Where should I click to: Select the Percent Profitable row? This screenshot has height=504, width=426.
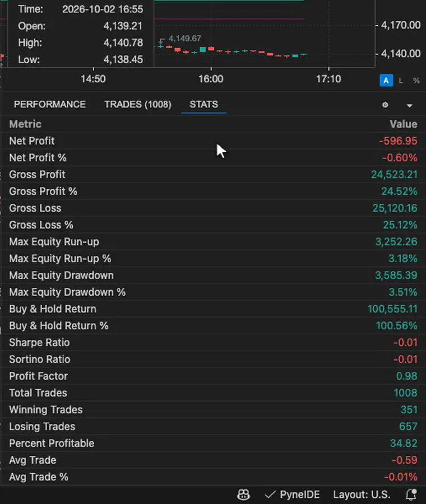point(213,444)
